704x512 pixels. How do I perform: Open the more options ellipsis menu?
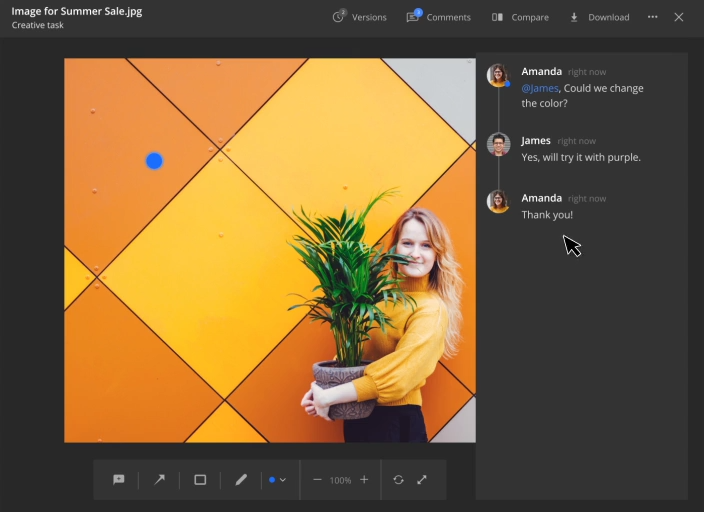coord(653,17)
